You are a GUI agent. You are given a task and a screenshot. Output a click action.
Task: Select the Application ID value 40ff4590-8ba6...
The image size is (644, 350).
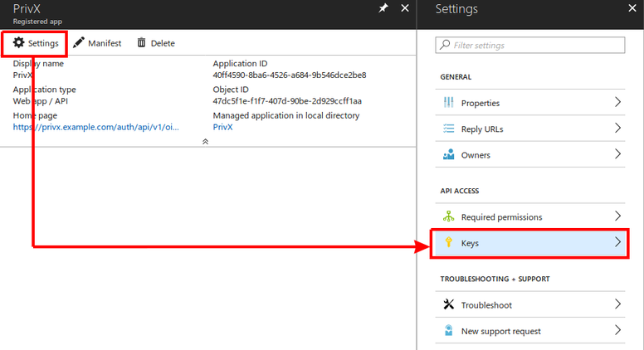[x=290, y=75]
